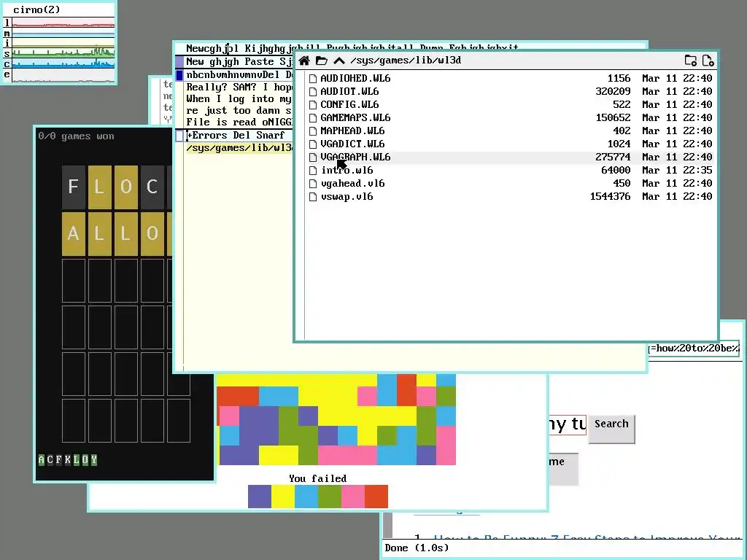Pick the blue swatch below 'You failed'
This screenshot has width=747, height=560.
(x=306, y=497)
